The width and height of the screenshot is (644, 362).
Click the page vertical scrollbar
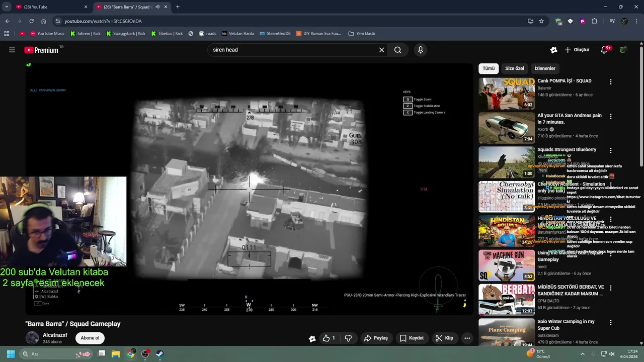point(641,107)
